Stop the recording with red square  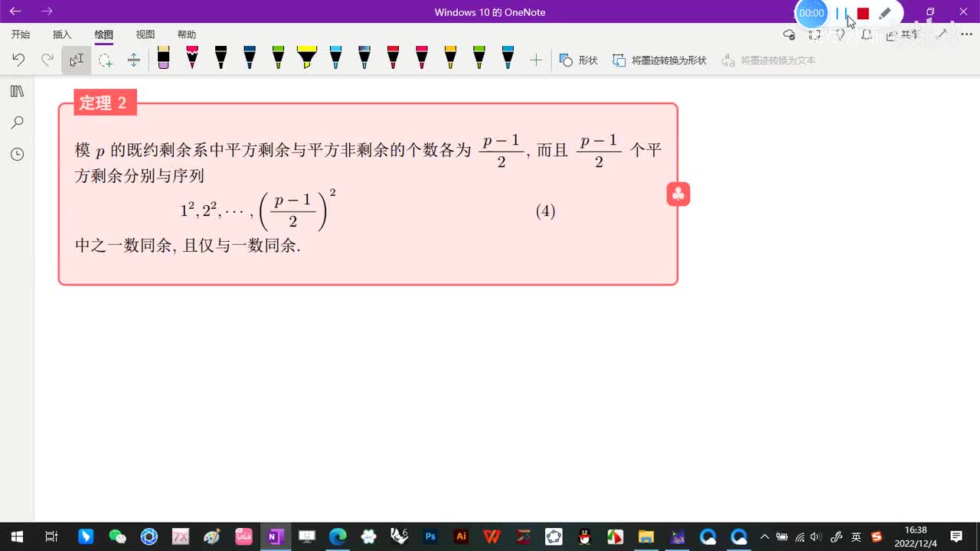pos(863,13)
